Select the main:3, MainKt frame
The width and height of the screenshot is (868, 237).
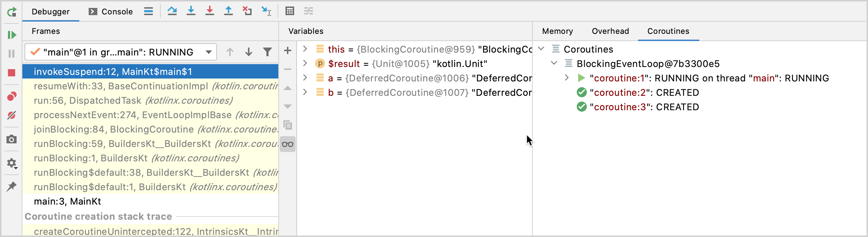pos(67,201)
